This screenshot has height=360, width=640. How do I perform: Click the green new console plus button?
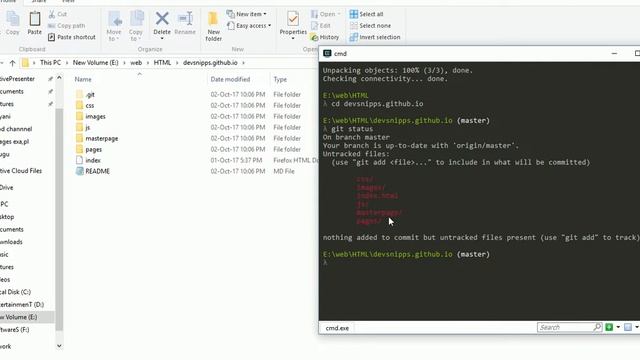[609, 327]
